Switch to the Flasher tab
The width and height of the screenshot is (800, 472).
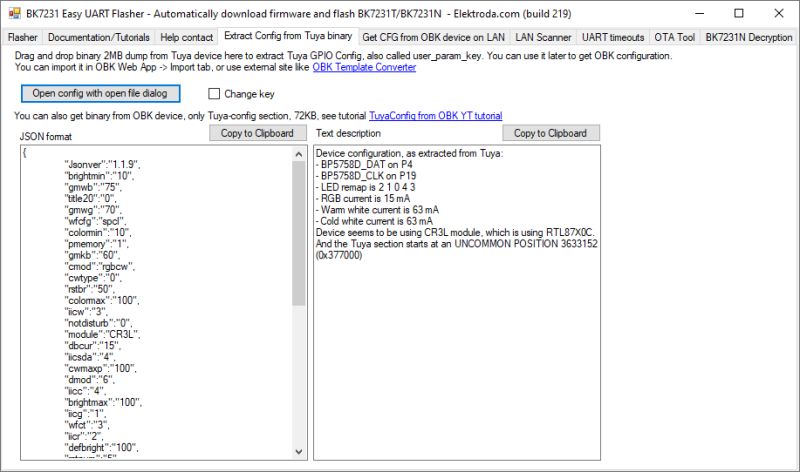point(22,37)
